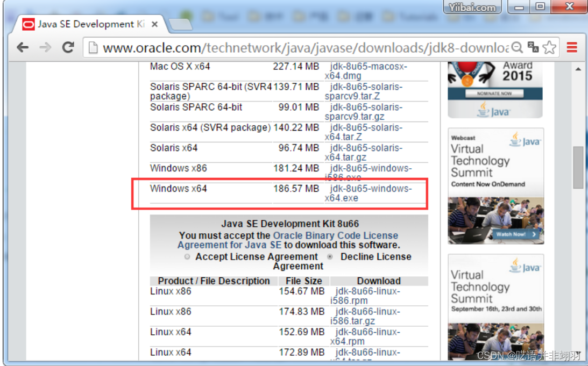Click the Solaris x64 (SVR4 package) label
The height and width of the screenshot is (366, 588).
click(210, 128)
